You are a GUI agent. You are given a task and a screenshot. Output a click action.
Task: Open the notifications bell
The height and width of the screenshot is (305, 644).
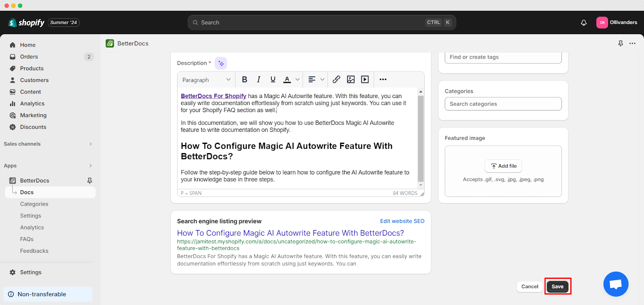click(584, 23)
